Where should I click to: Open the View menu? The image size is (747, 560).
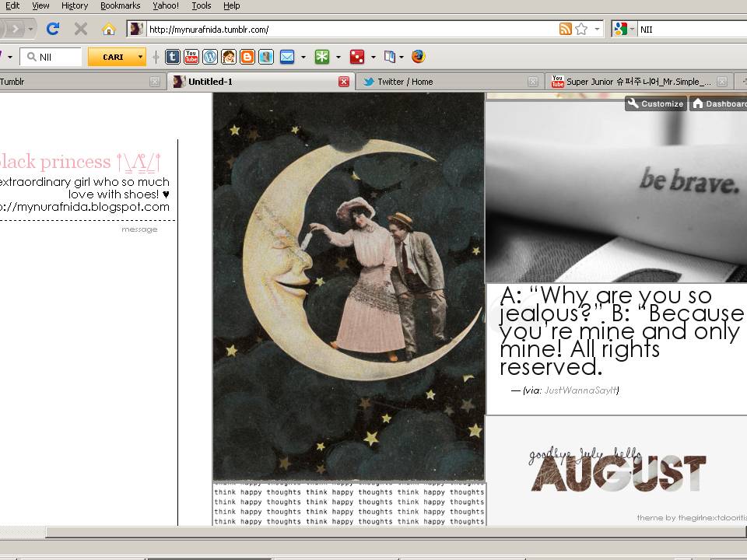(40, 5)
